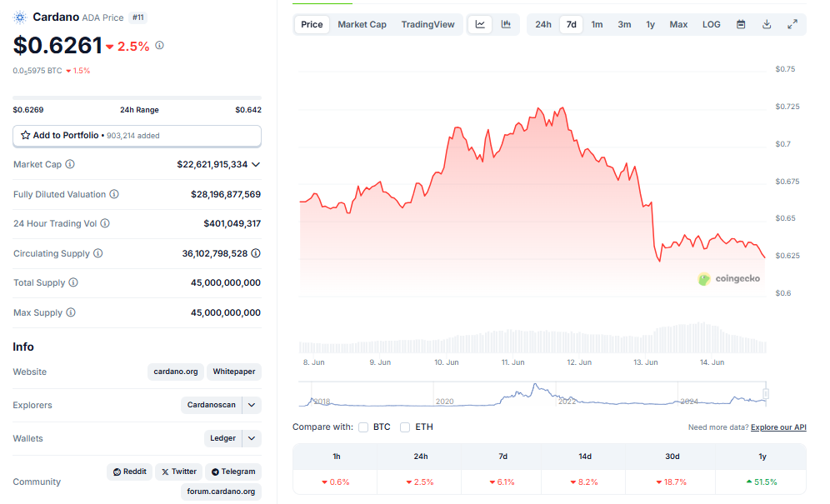
Task: Set chart range to 3m
Action: tap(624, 24)
